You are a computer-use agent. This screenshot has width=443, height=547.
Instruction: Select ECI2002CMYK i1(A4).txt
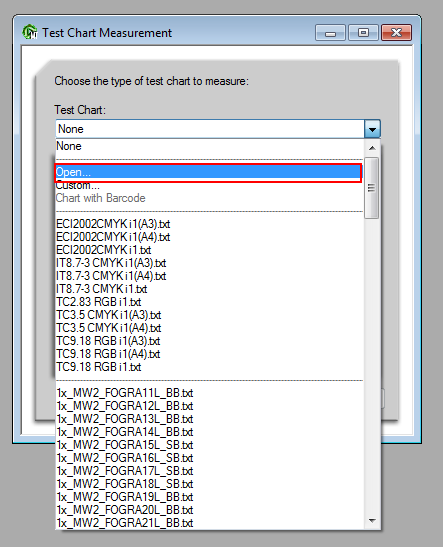[209, 237]
